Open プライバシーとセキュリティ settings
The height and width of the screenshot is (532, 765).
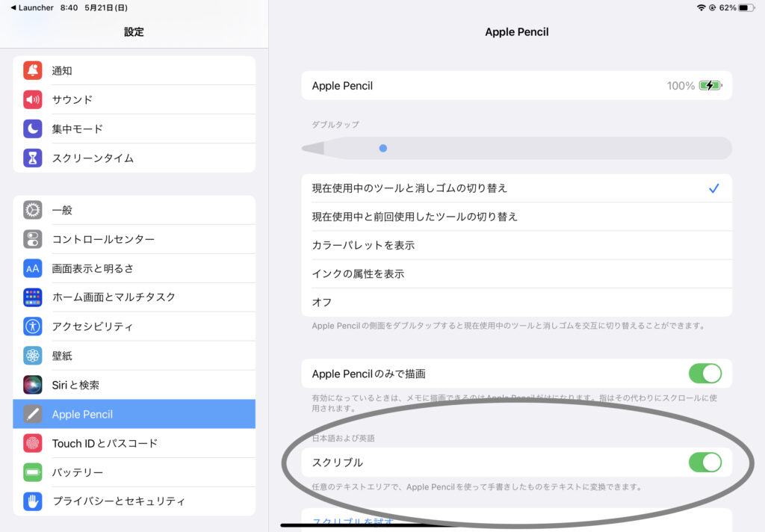pos(134,501)
